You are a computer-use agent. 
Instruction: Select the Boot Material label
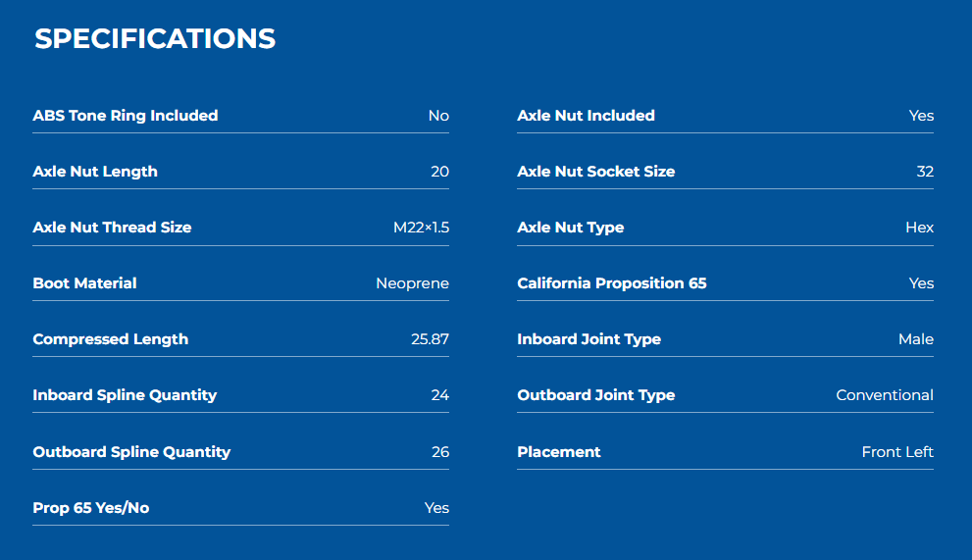85,282
